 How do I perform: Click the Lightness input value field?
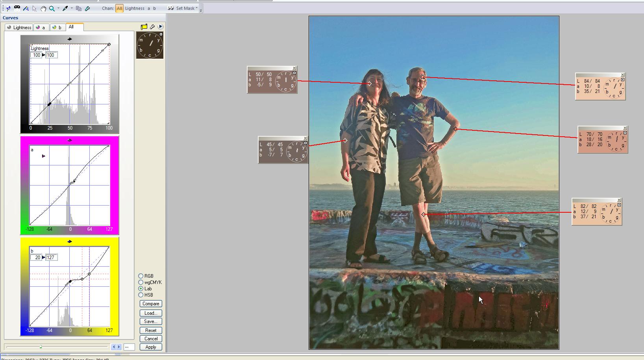point(36,55)
